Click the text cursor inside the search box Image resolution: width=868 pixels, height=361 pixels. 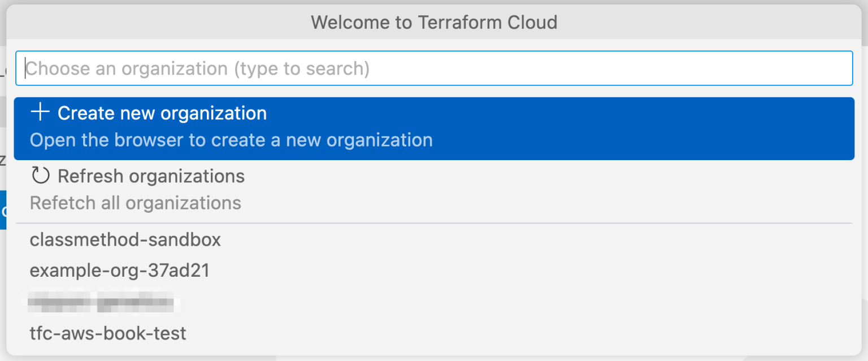coord(25,68)
